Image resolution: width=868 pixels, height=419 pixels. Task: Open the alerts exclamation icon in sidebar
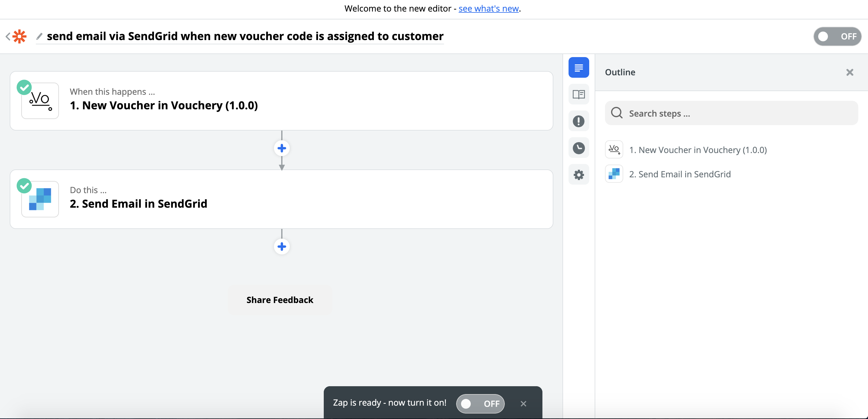[579, 121]
